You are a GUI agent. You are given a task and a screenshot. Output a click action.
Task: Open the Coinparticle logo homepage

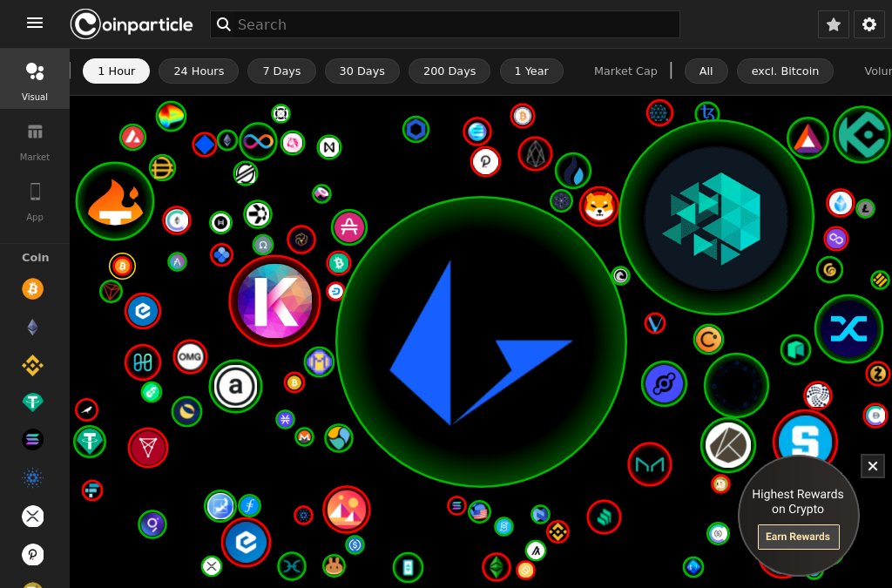pyautogui.click(x=132, y=24)
